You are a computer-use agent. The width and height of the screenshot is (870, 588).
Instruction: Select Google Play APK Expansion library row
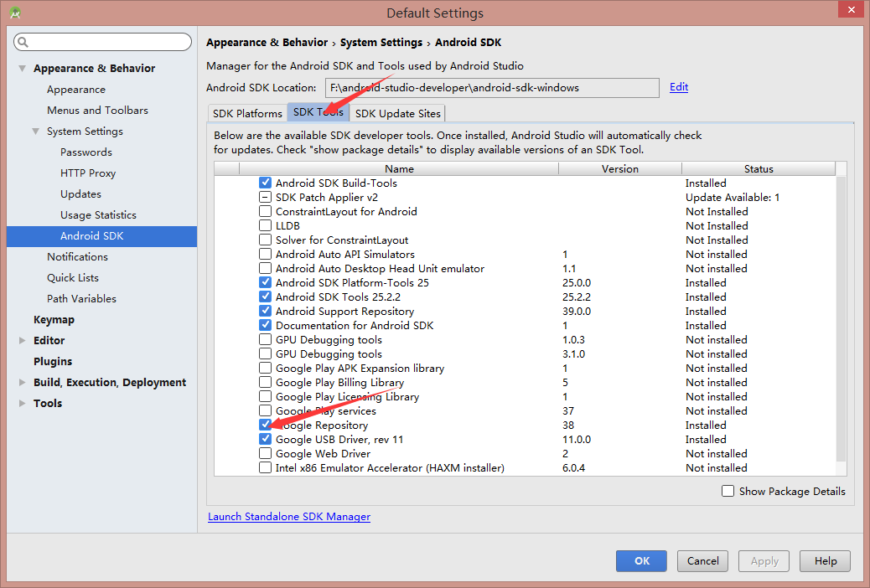(x=525, y=368)
